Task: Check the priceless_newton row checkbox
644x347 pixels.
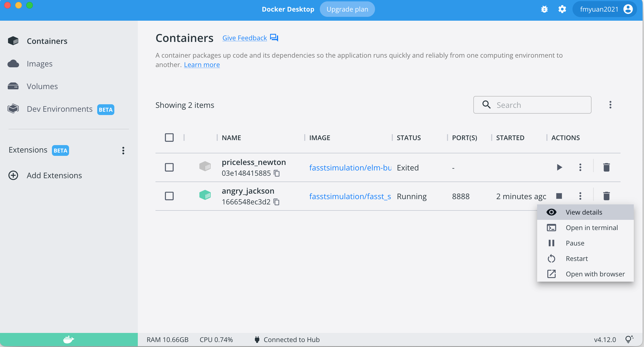Action: coord(169,167)
